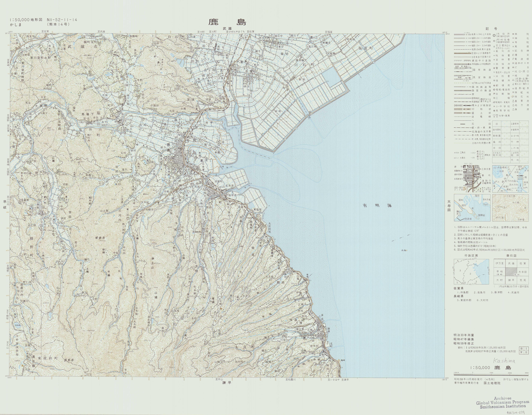532x415 pixels.
Task: Click the '地下鉄および地下式鉄道' legend entry
Action: pyautogui.click(x=481, y=83)
